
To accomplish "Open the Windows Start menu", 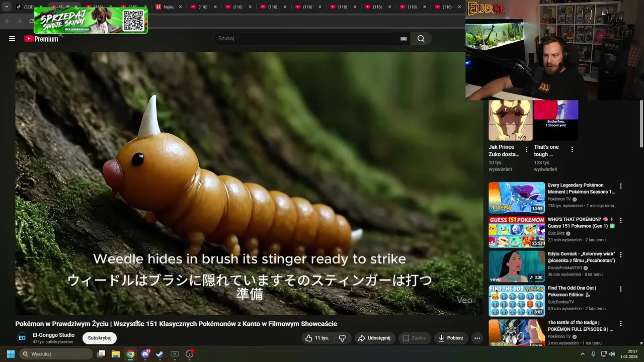I will (11, 354).
